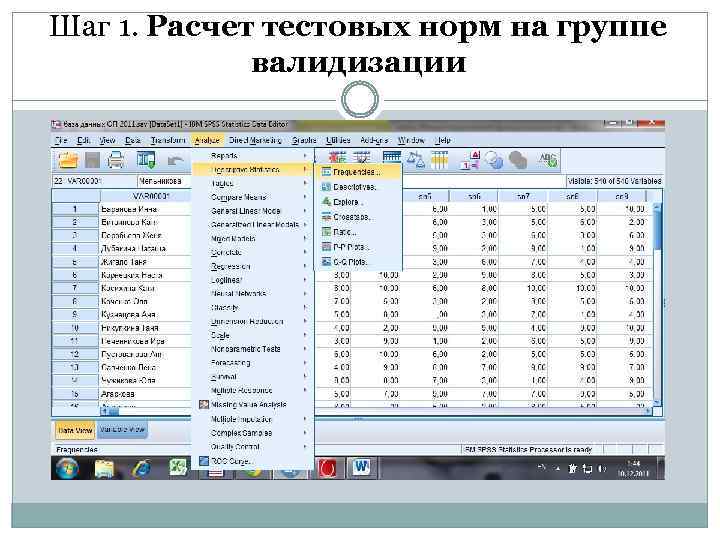The image size is (720, 540).
Task: Switch to the Variable View tab
Action: tap(122, 430)
